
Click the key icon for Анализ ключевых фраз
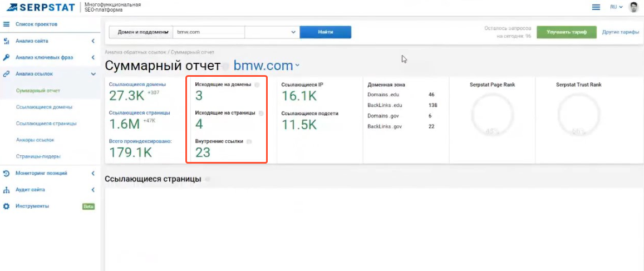[x=6, y=57]
